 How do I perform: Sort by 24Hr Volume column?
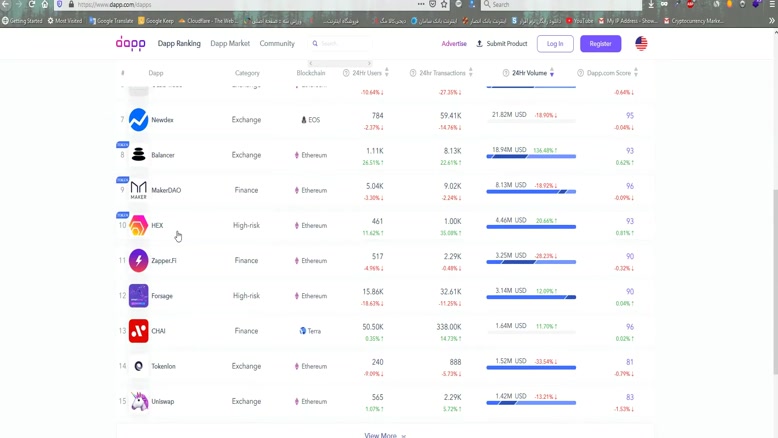[529, 73]
